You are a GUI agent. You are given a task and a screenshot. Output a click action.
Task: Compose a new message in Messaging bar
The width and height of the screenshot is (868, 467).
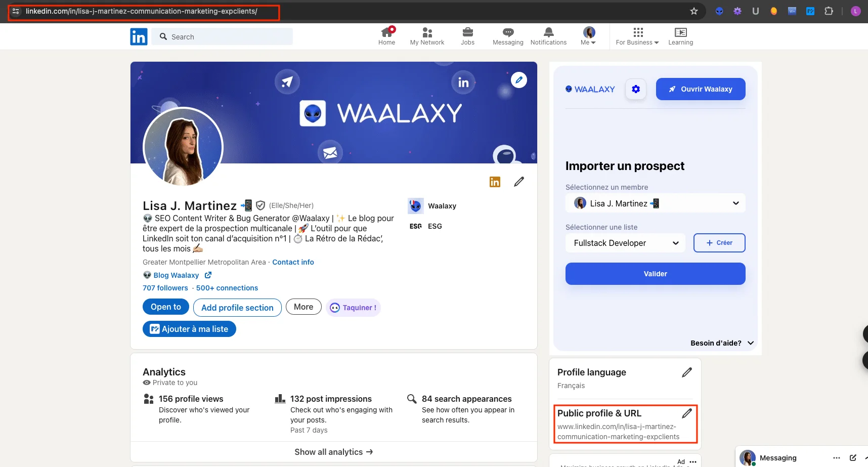click(853, 458)
